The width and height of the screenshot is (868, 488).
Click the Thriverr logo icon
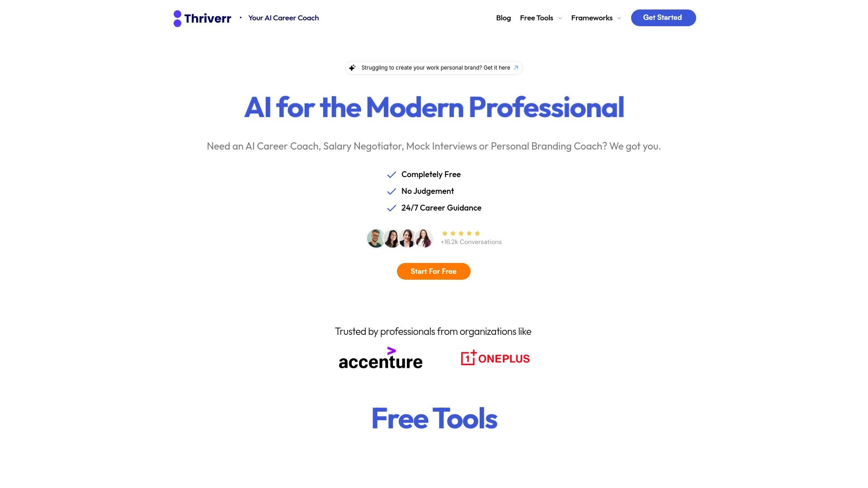click(x=177, y=18)
